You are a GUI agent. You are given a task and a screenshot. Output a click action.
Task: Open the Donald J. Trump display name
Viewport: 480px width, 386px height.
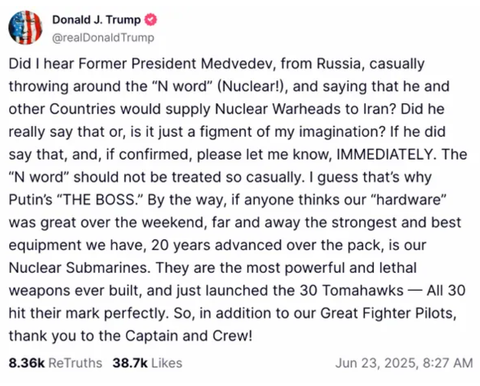click(96, 20)
